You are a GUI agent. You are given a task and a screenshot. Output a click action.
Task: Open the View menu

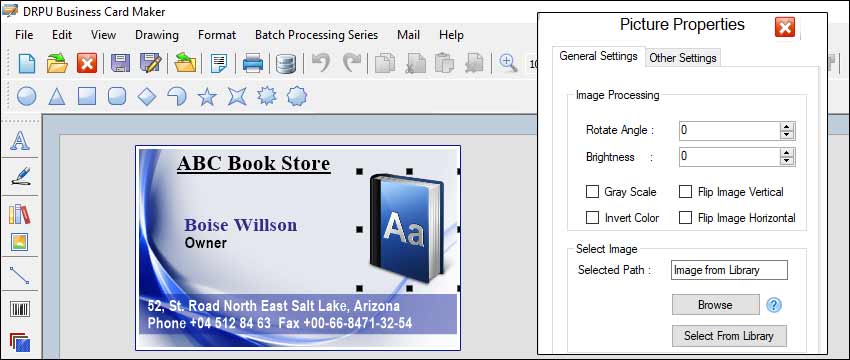(x=103, y=35)
